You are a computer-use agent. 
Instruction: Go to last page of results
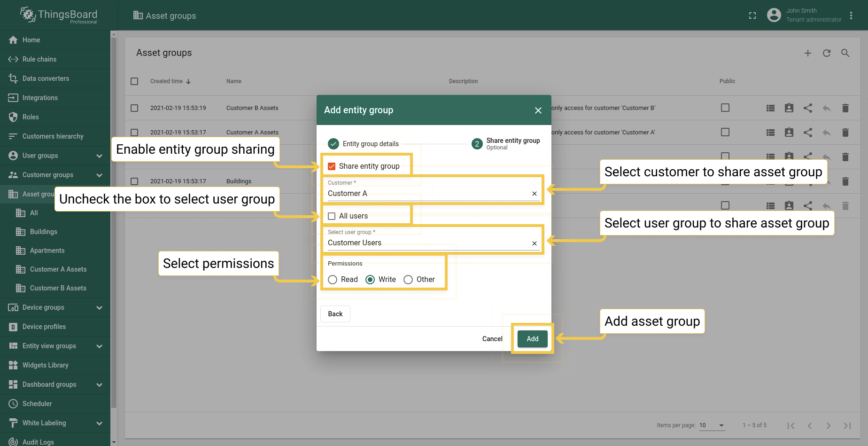pyautogui.click(x=847, y=426)
